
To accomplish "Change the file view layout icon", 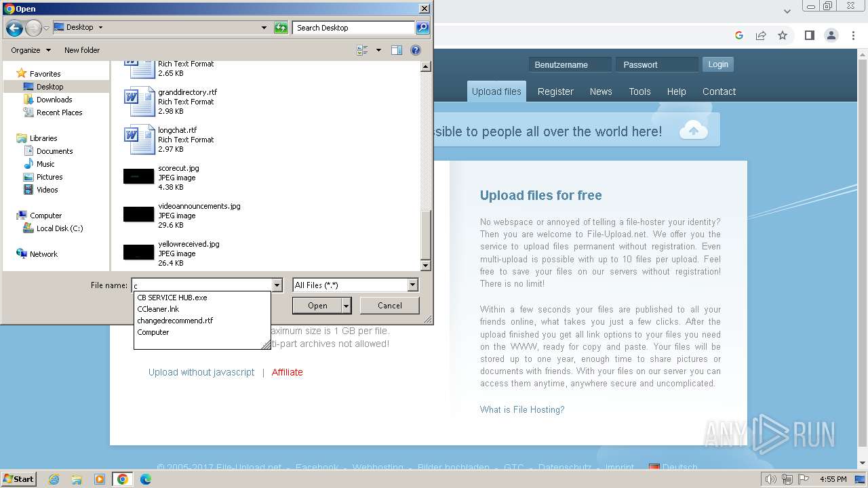I will 362,50.
